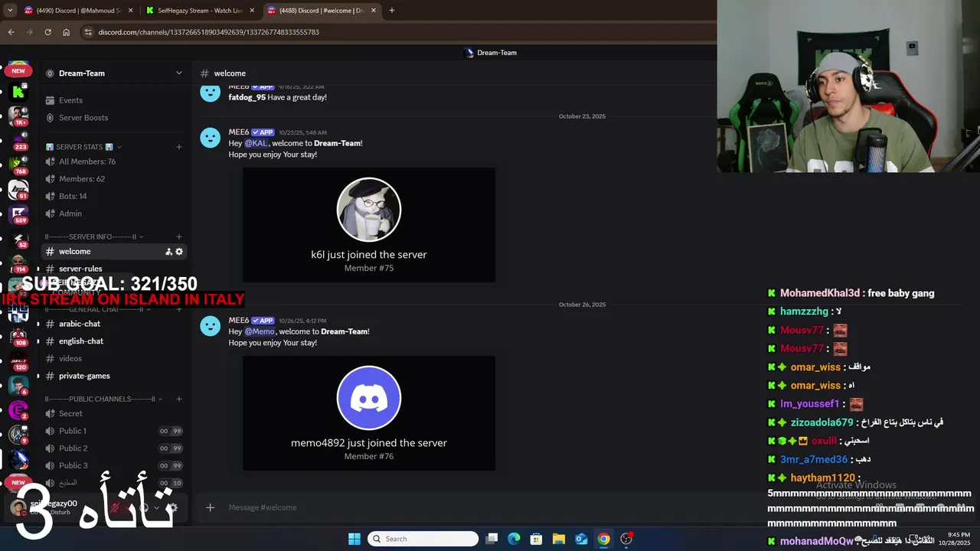Collapse the PUBLIC CHANNELS category
This screenshot has height=551, width=980.
click(103, 399)
